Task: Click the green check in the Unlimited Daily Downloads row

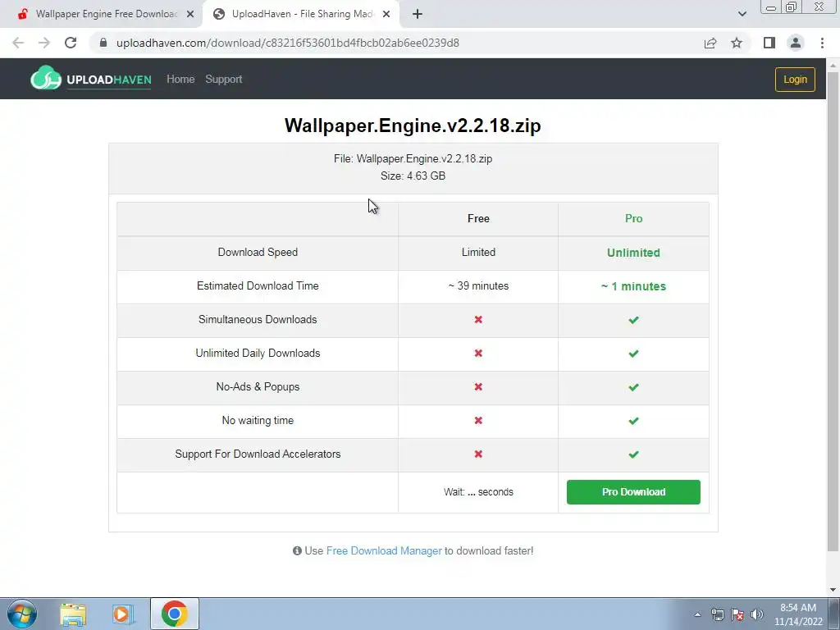Action: pos(633,354)
